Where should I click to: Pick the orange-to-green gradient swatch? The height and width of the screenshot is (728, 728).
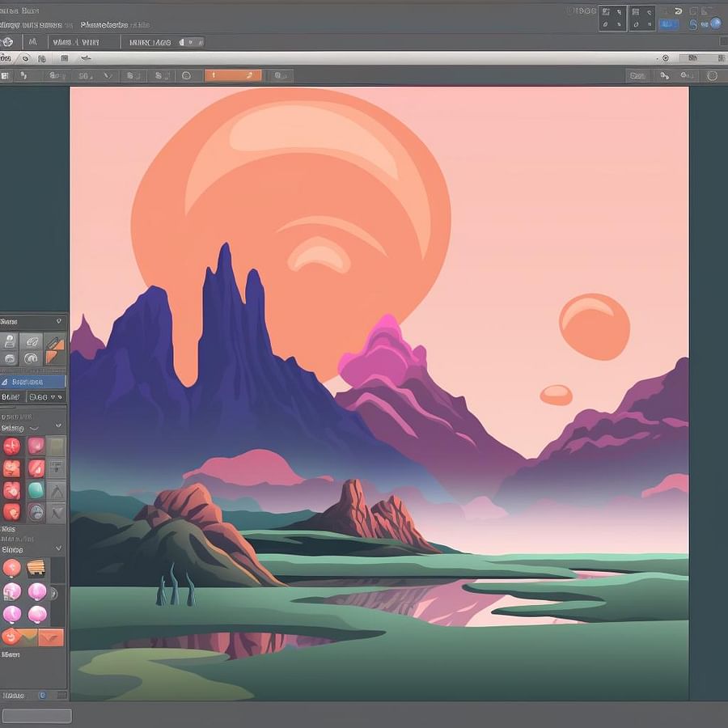[28, 639]
